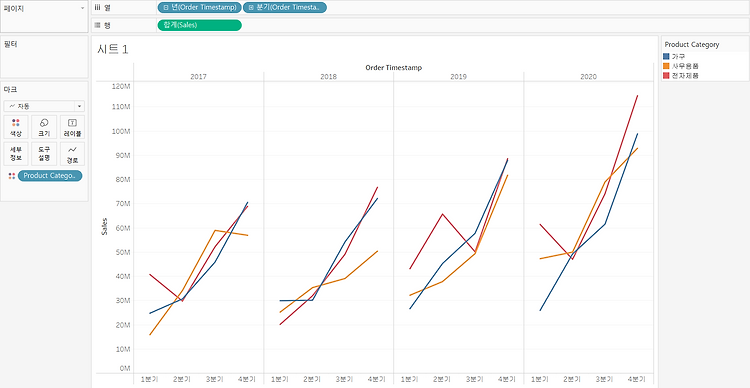This screenshot has width=750, height=388.
Task: Click the blue 가구 legend swatch
Action: click(667, 56)
